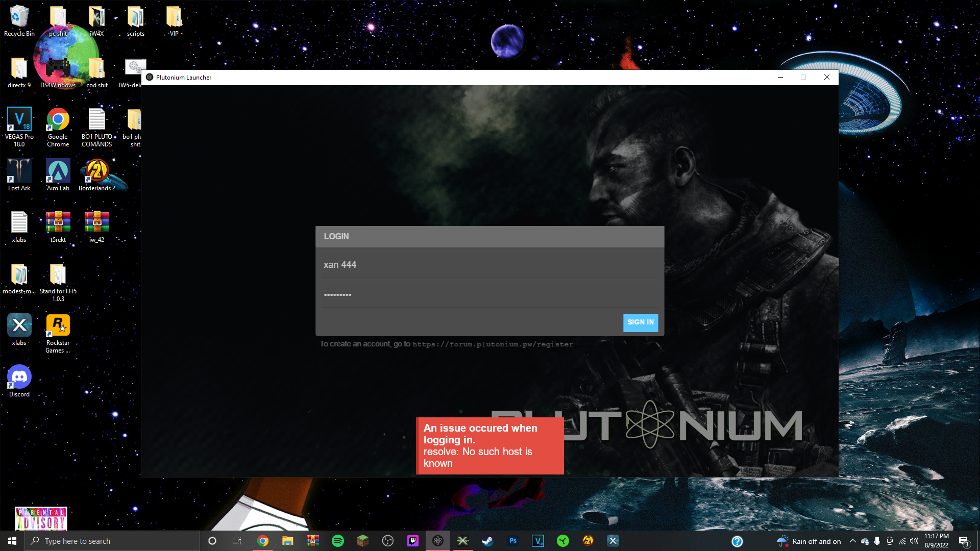This screenshot has width=980, height=551.
Task: Open Razer Cortex taskbar icon
Action: coord(563,541)
